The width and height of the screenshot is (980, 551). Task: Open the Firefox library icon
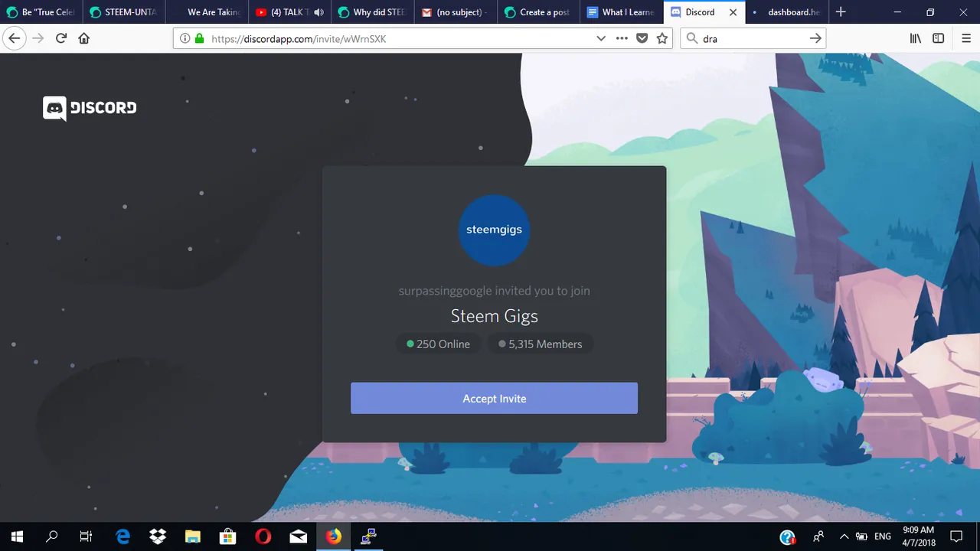pyautogui.click(x=915, y=38)
